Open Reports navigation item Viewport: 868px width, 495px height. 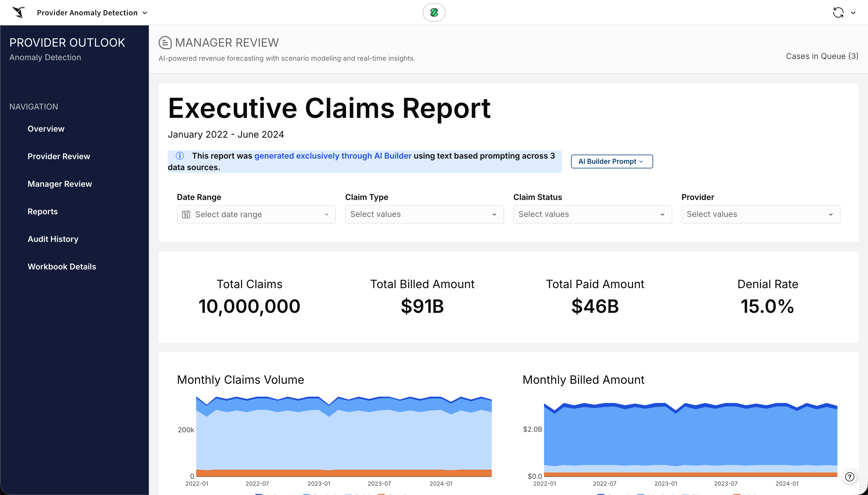point(42,211)
